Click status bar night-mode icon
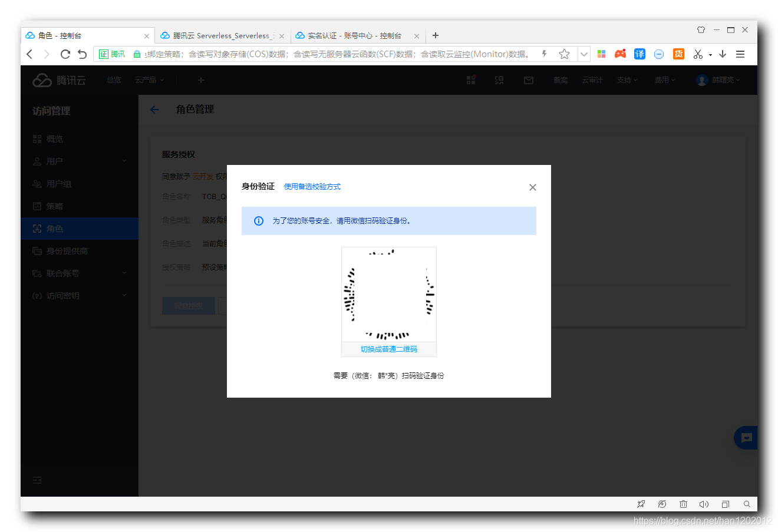The image size is (778, 532). tap(662, 504)
